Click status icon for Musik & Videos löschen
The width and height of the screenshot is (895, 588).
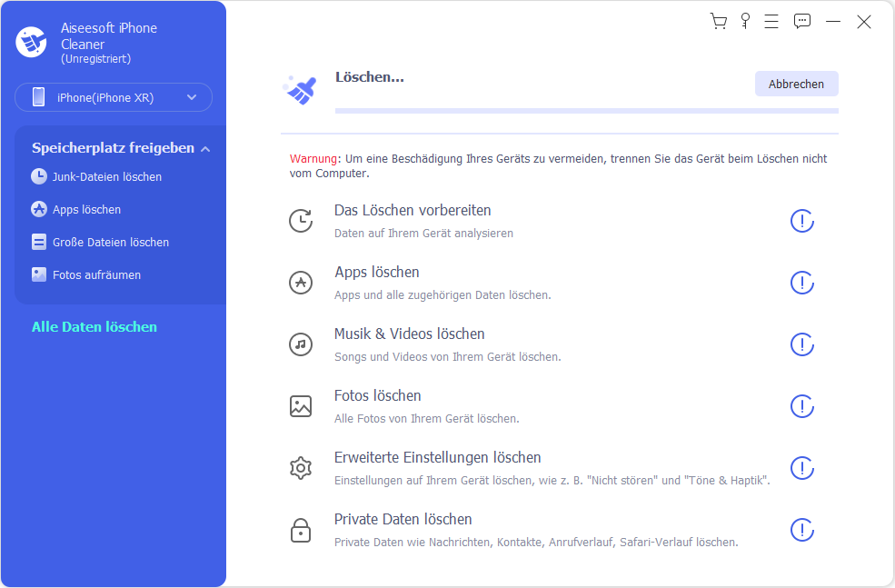click(x=801, y=344)
